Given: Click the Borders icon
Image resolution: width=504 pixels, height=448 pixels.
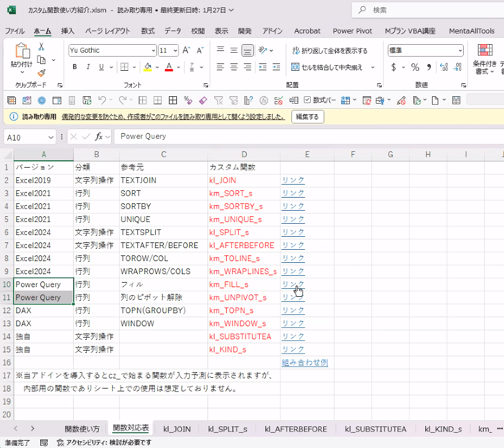Looking at the screenshot, I should point(124,67).
